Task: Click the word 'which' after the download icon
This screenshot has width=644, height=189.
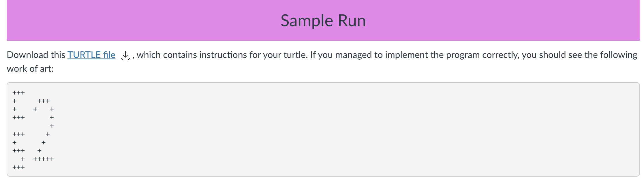Action: tap(149, 55)
